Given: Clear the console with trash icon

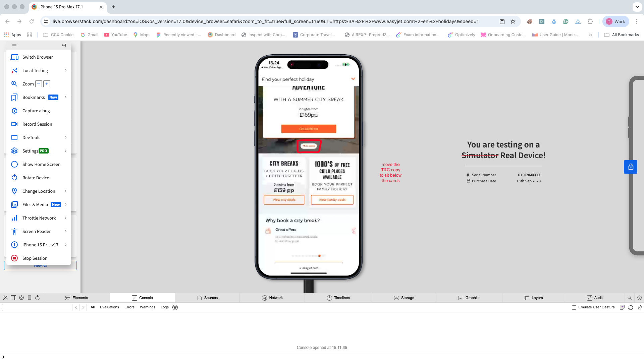Looking at the screenshot, I should pyautogui.click(x=640, y=307).
